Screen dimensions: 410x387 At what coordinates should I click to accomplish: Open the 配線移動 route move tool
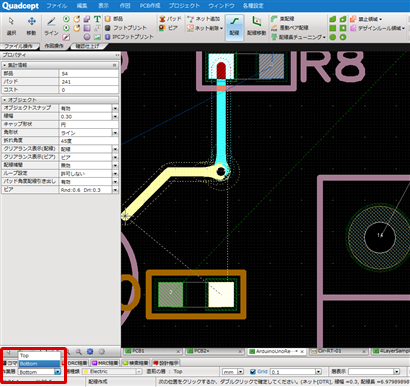[x=256, y=26]
